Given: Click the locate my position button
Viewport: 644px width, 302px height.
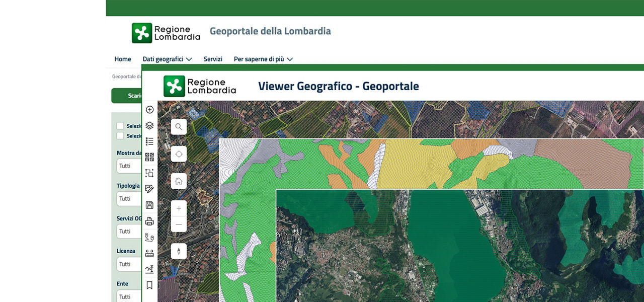Looking at the screenshot, I should pyautogui.click(x=179, y=154).
